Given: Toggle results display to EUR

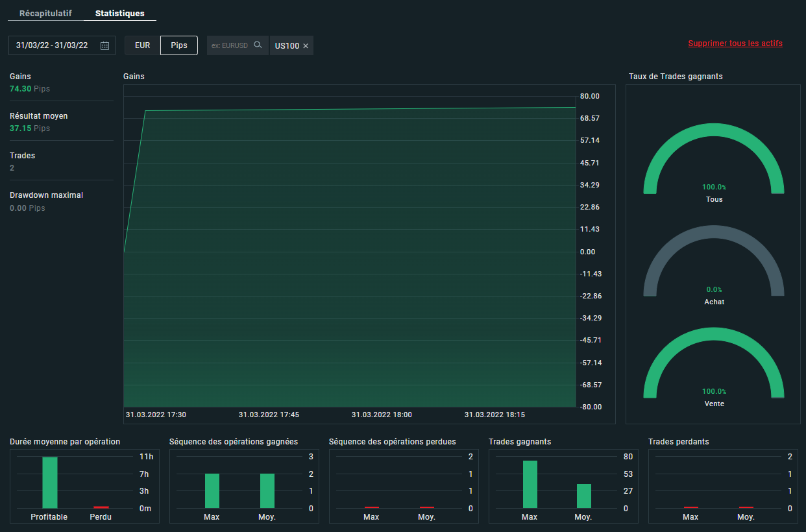Looking at the screenshot, I should pyautogui.click(x=143, y=45).
